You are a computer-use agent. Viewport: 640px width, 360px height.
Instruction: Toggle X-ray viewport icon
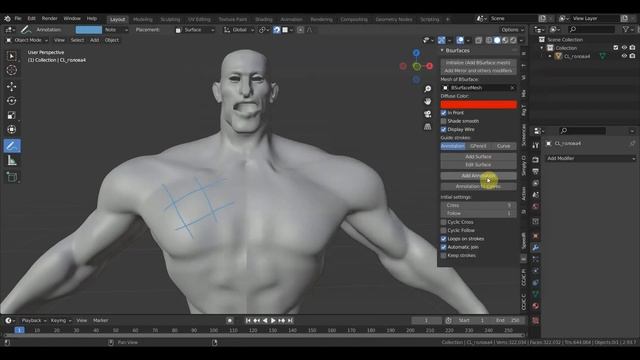tap(478, 40)
